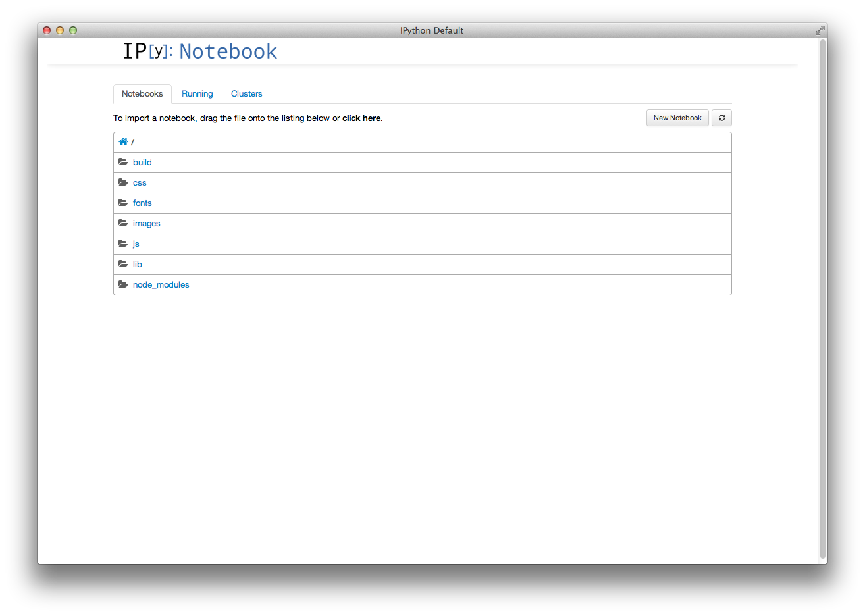Image resolution: width=865 pixels, height=616 pixels.
Task: Click the vertical scrollbar of the window
Action: point(822,299)
